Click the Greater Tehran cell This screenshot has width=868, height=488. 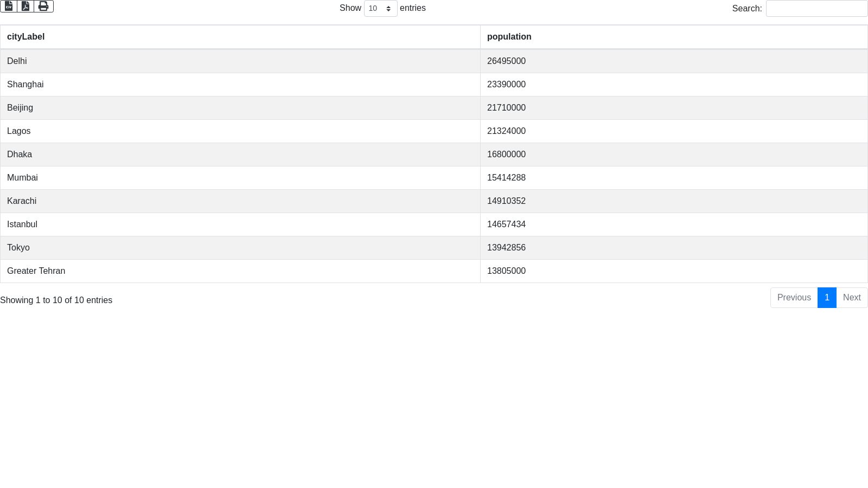(x=36, y=271)
